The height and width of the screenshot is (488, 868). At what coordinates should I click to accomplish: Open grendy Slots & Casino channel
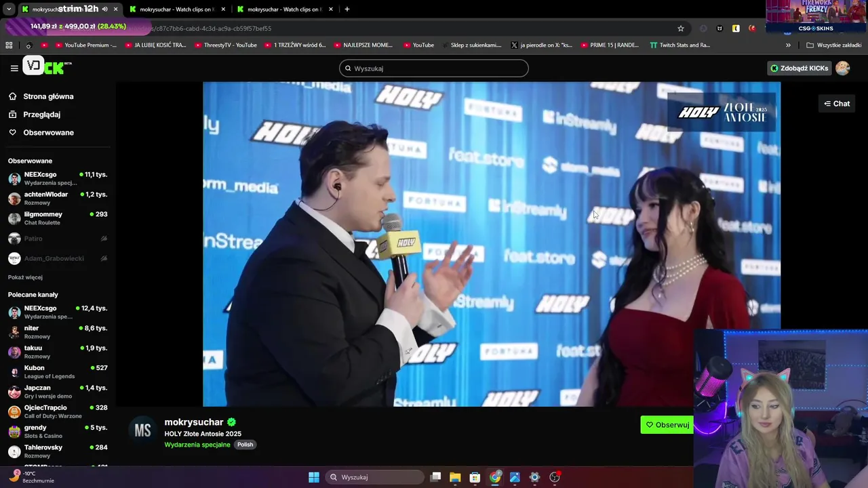tap(58, 432)
